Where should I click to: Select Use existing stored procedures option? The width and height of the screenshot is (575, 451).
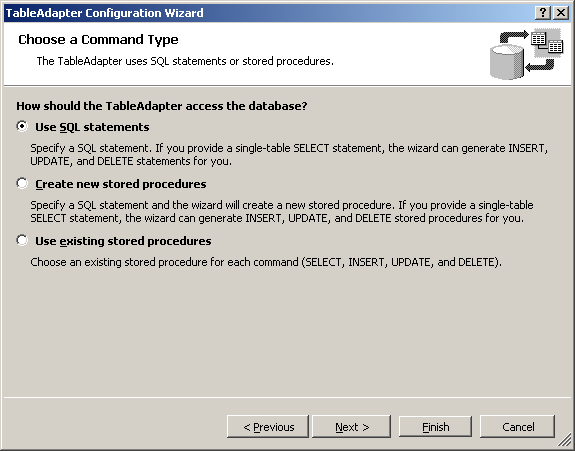[22, 241]
